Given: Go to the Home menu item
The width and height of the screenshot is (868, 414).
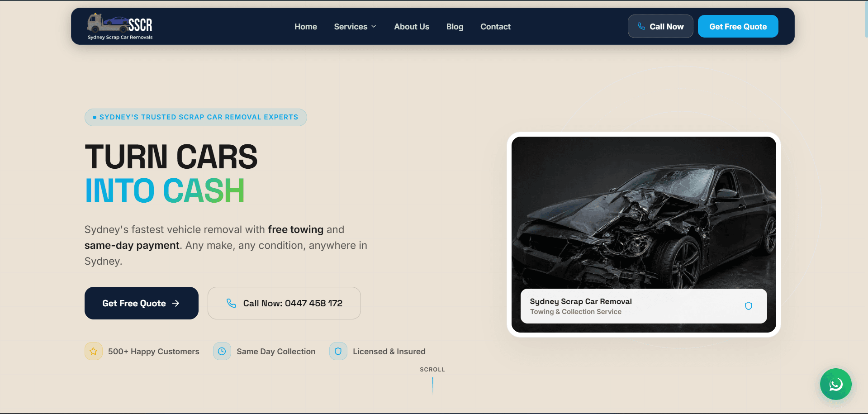Looking at the screenshot, I should (306, 27).
